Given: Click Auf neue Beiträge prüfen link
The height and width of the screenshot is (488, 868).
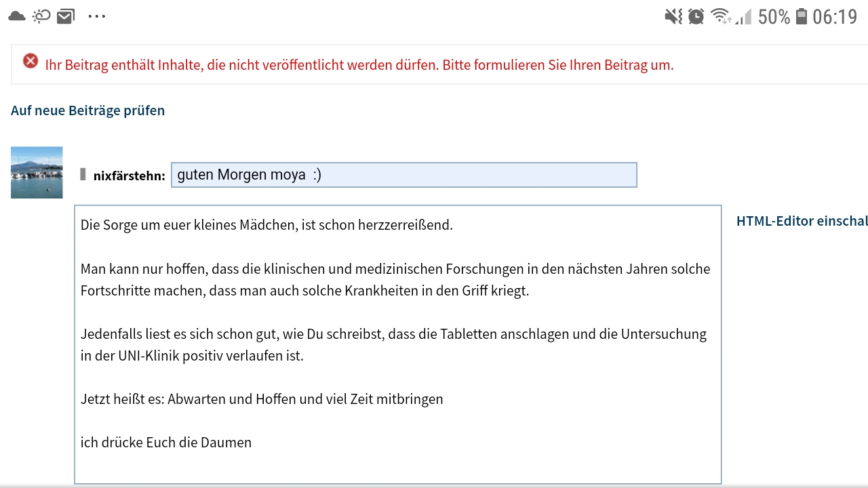Looking at the screenshot, I should [x=88, y=110].
